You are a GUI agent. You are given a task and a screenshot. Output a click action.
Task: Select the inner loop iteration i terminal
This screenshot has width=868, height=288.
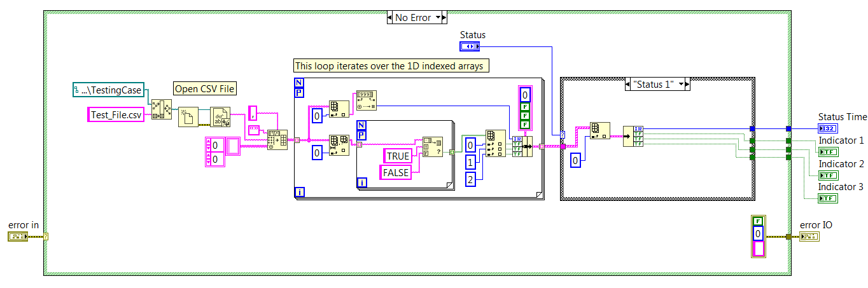[x=362, y=182]
